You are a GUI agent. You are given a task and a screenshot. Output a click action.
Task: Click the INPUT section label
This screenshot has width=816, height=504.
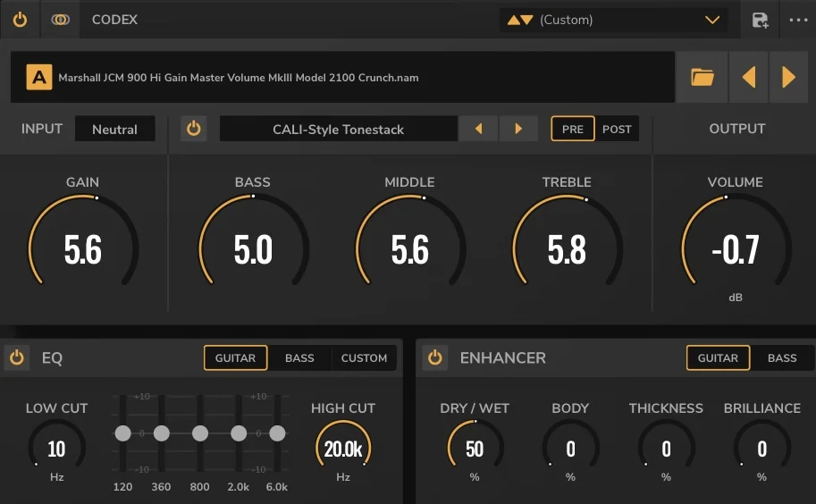pos(42,129)
